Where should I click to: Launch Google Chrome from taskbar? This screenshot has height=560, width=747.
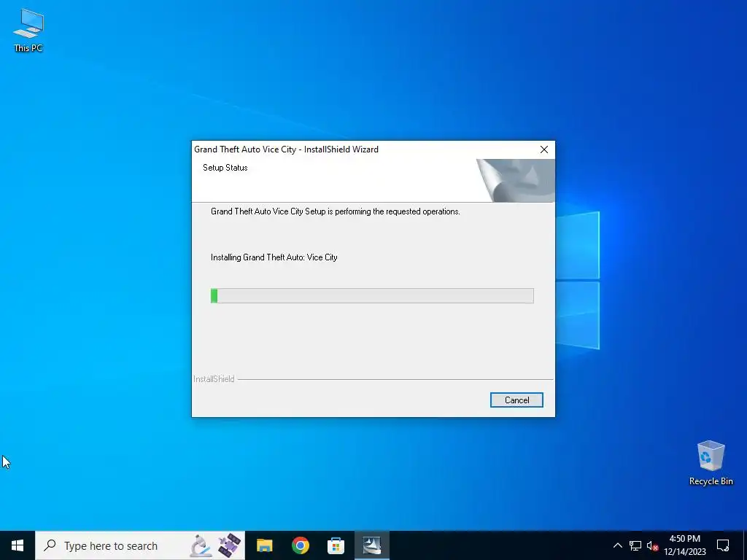pyautogui.click(x=300, y=545)
